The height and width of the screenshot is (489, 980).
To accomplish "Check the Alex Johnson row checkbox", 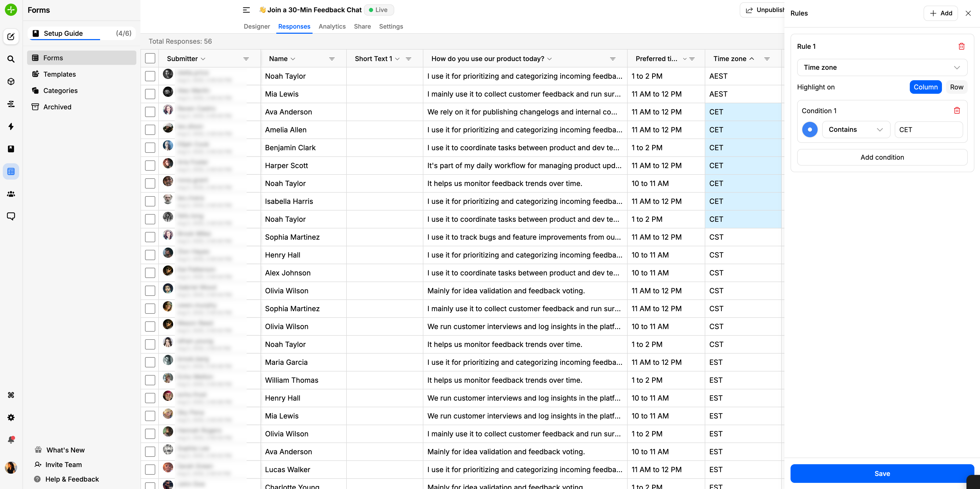I will [150, 273].
